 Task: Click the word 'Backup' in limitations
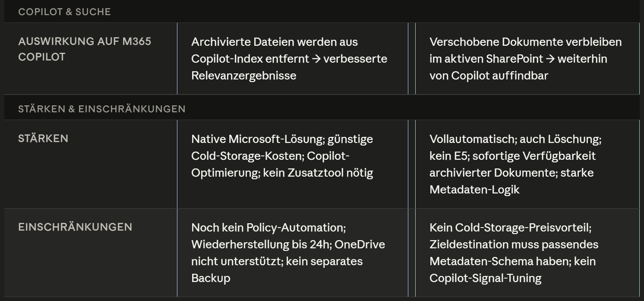pos(211,278)
